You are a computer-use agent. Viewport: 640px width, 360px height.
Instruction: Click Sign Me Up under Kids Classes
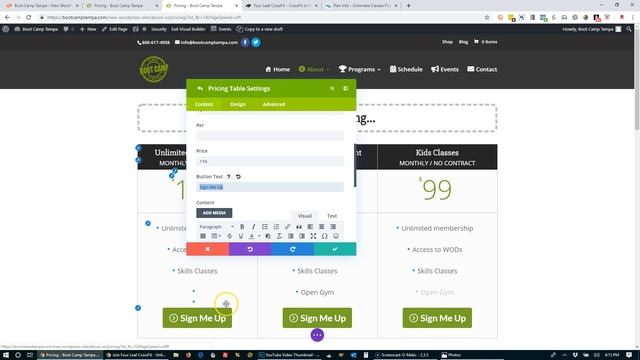click(437, 318)
